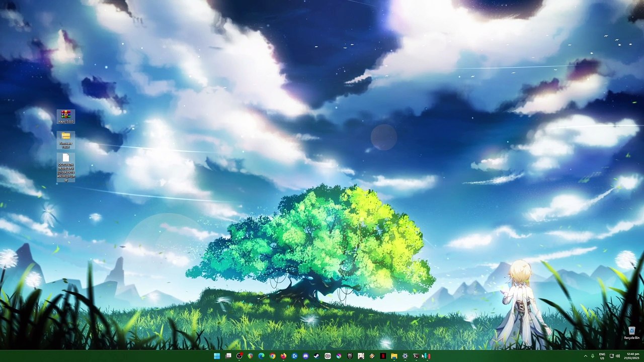
Task: Open the red Netflix-style taskbar icon
Action: (x=383, y=356)
